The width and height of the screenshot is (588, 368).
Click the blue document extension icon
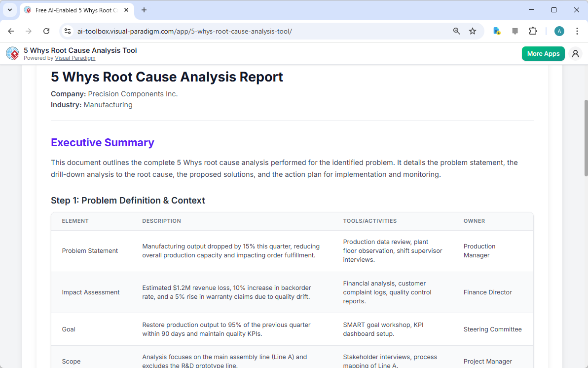(496, 31)
